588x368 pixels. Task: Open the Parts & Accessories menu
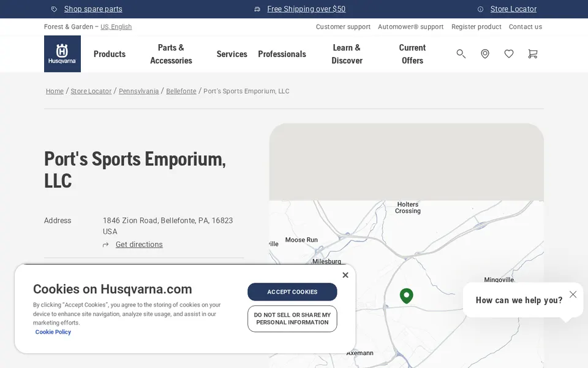(171, 54)
